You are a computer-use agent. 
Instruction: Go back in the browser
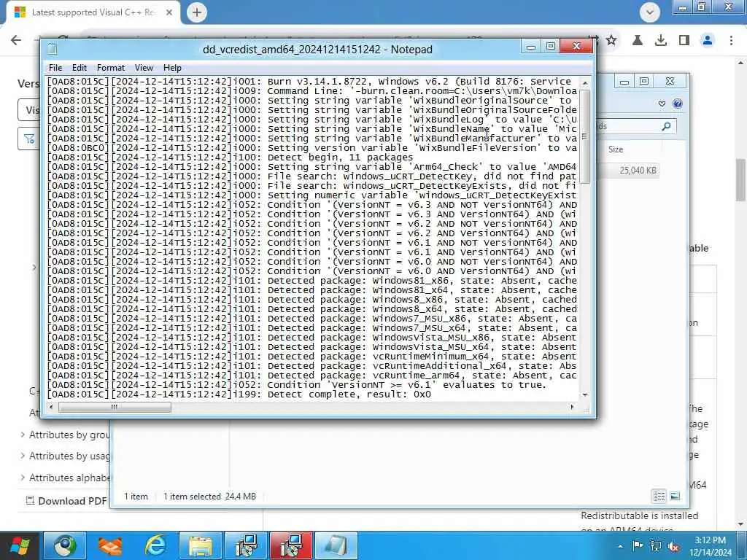[x=16, y=40]
